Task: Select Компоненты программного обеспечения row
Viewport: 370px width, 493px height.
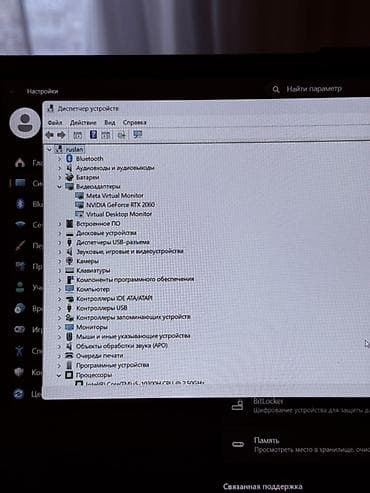Action: 135,279
